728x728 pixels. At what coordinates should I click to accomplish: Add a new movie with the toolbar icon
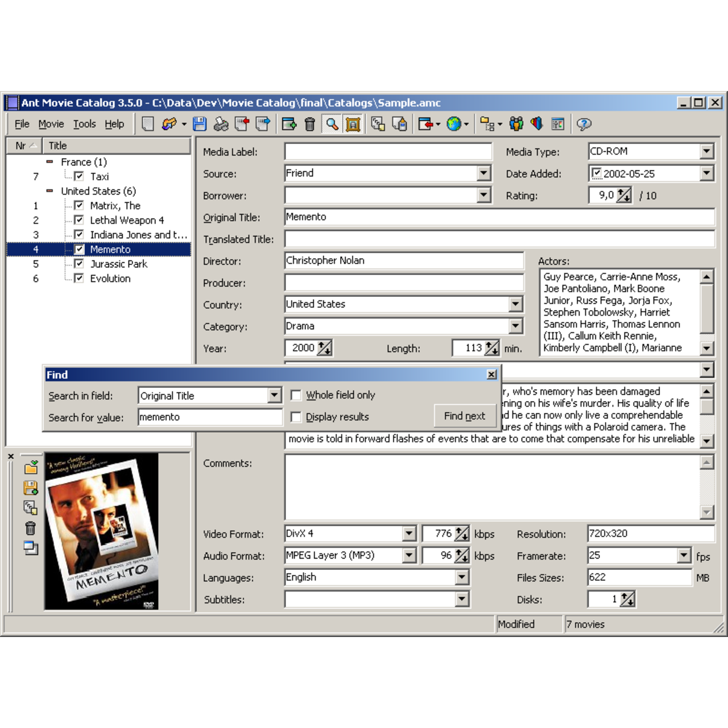tap(289, 124)
